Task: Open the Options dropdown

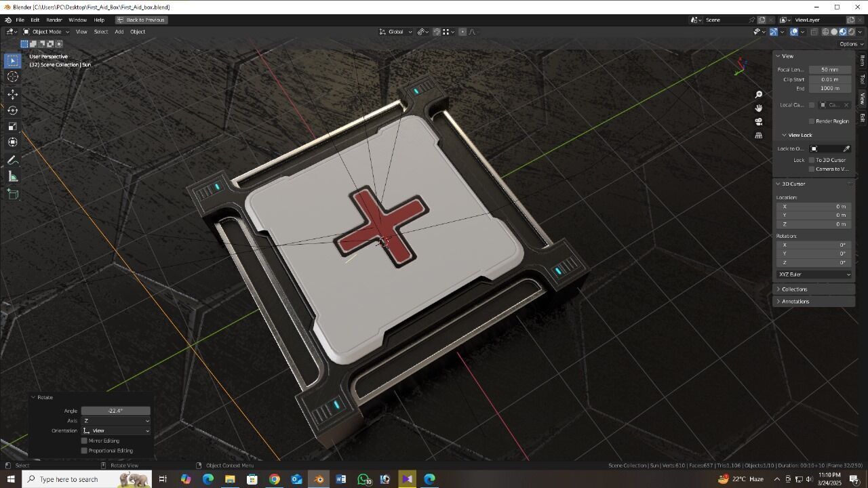Action: 851,44
